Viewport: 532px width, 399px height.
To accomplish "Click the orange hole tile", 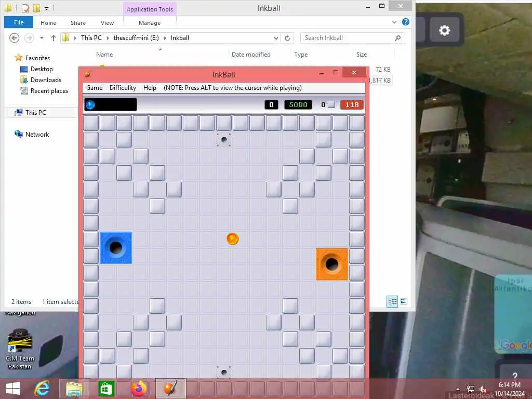I will pos(332,264).
